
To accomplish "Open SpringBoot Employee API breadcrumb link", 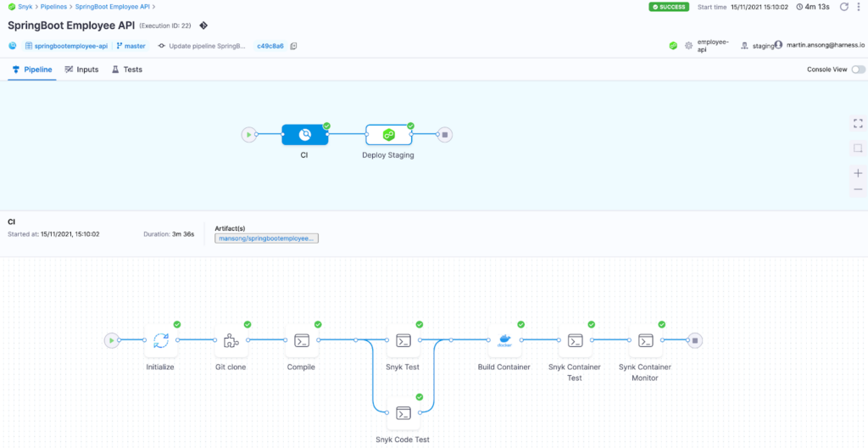I will (113, 7).
